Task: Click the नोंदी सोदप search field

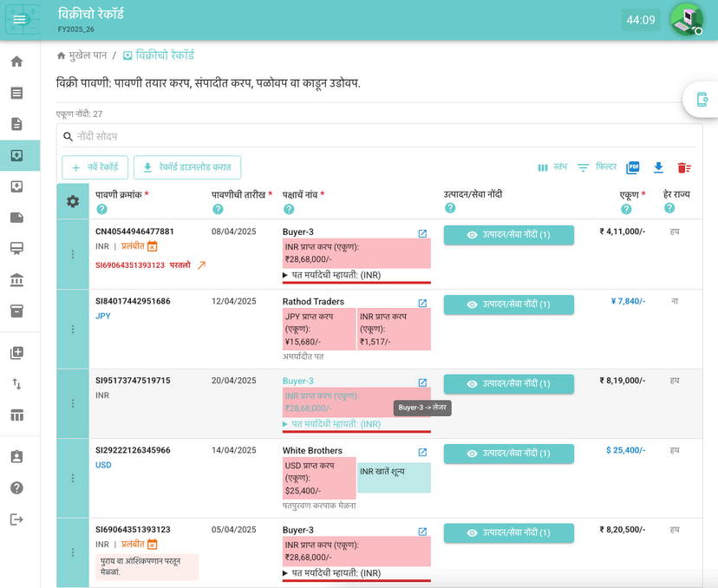Action: [x=382, y=136]
